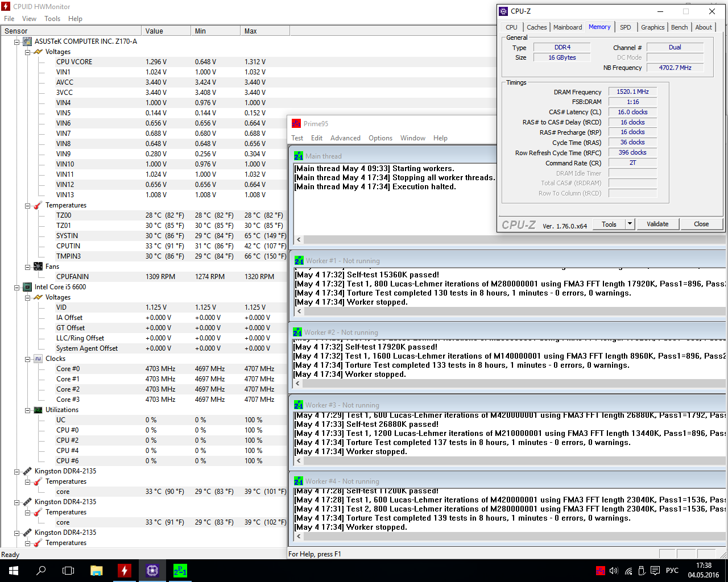Click the CPU-Z taskbar icon
Screen dimensions: 728x582
152,571
